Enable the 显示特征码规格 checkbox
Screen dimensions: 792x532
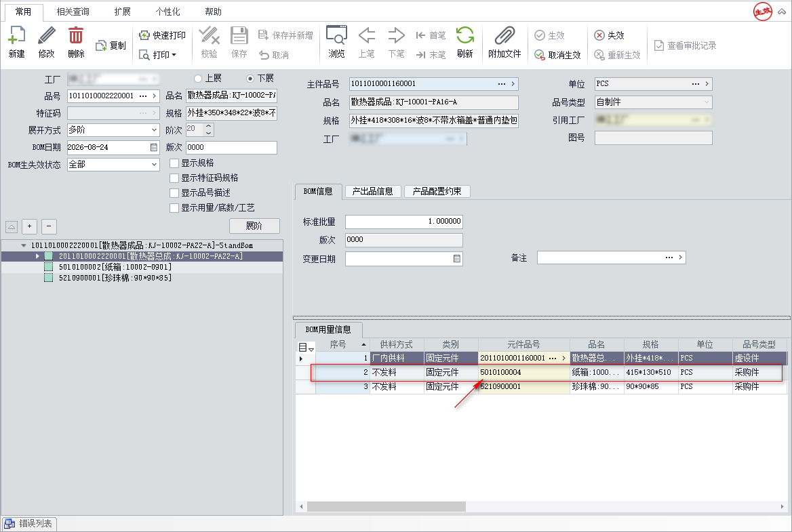click(174, 178)
